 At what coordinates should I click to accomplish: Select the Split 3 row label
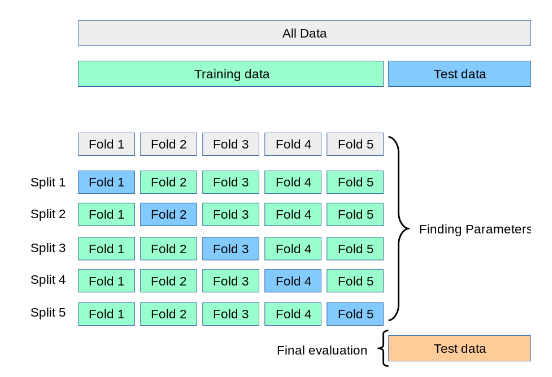pos(48,248)
